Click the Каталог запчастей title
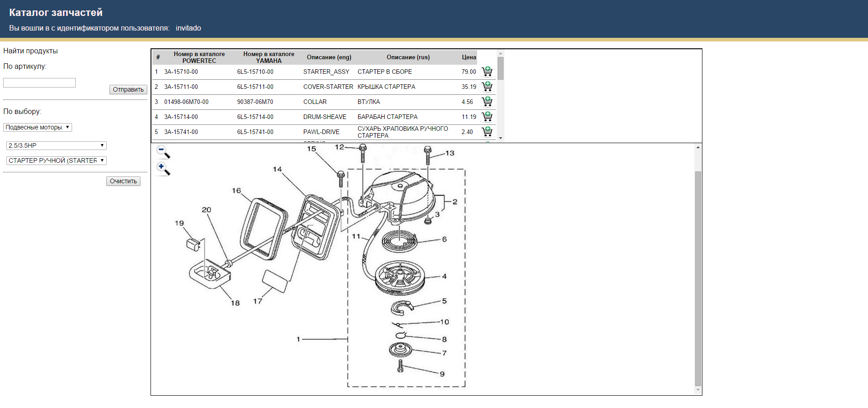This screenshot has width=868, height=408. [x=56, y=12]
